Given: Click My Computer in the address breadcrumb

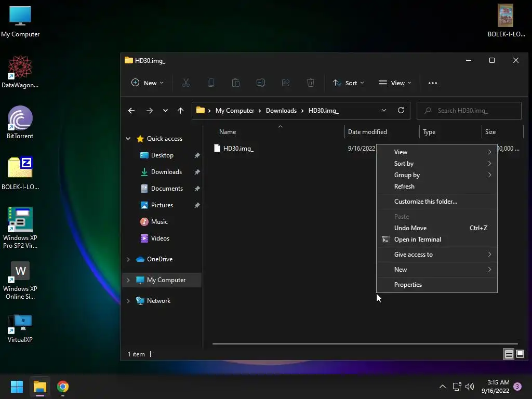Looking at the screenshot, I should [x=235, y=111].
